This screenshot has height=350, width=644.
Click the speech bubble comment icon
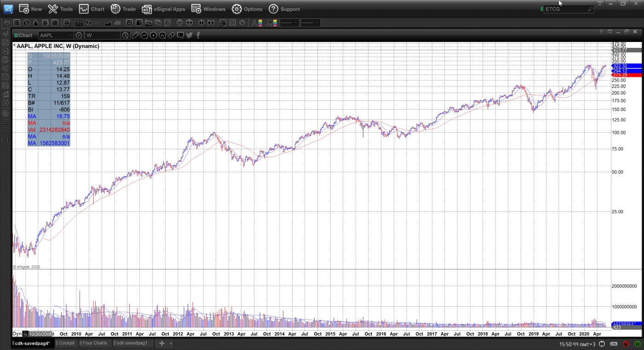click(180, 35)
